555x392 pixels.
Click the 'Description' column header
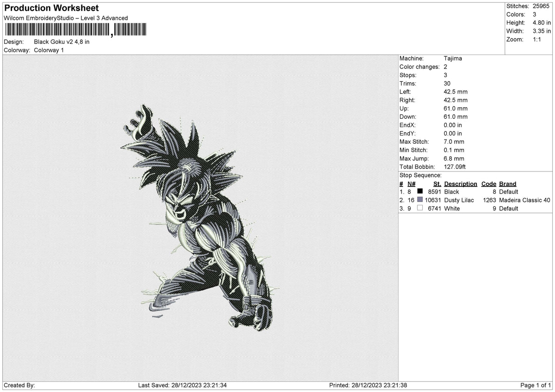click(x=461, y=184)
